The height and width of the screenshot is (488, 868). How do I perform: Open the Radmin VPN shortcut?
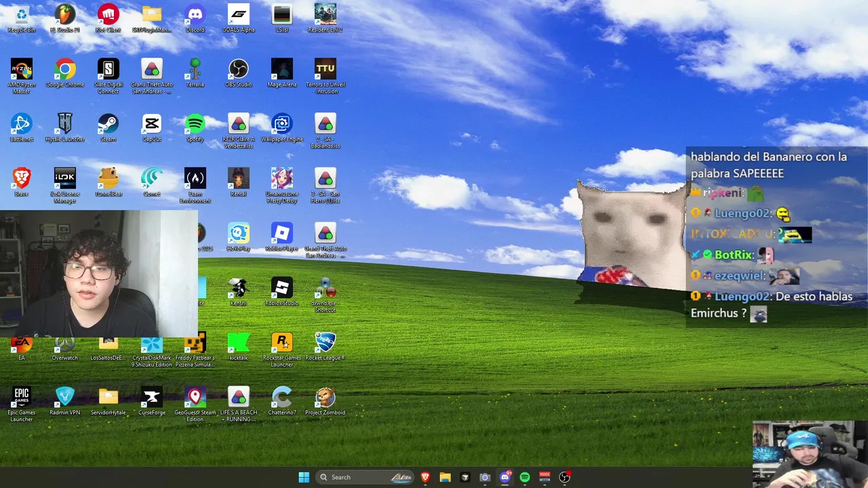[x=65, y=401]
